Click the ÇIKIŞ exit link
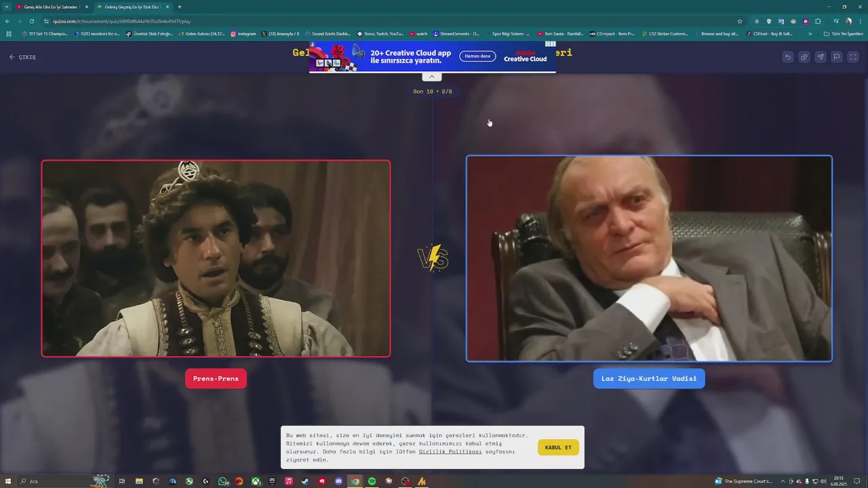This screenshot has width=868, height=488. tap(22, 57)
